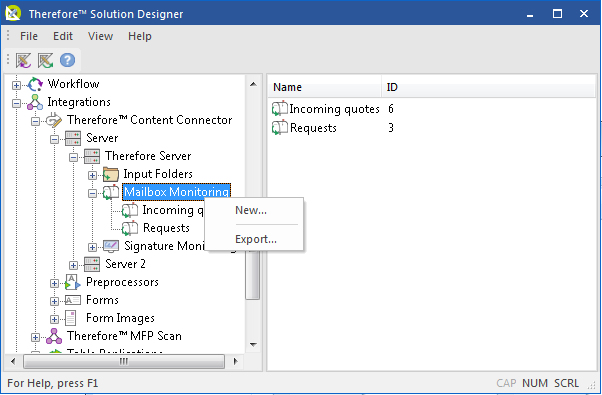Viewport: 602px width, 395px height.
Task: Click the tree mailbox icon beside Incoming q
Action: pyautogui.click(x=130, y=210)
